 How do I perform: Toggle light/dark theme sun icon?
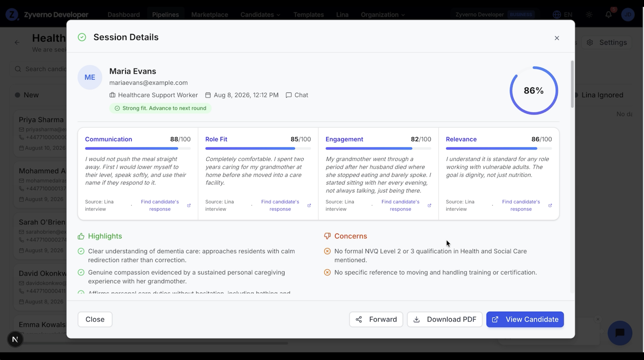click(x=589, y=14)
